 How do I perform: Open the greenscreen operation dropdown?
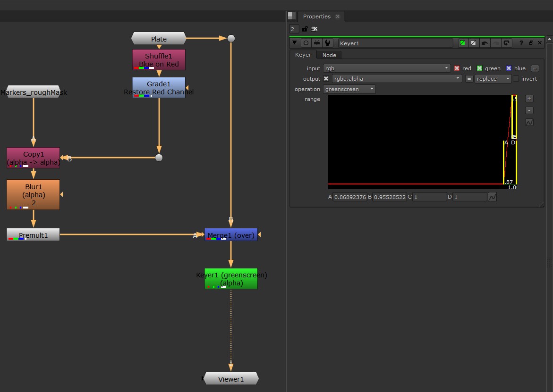coord(349,89)
